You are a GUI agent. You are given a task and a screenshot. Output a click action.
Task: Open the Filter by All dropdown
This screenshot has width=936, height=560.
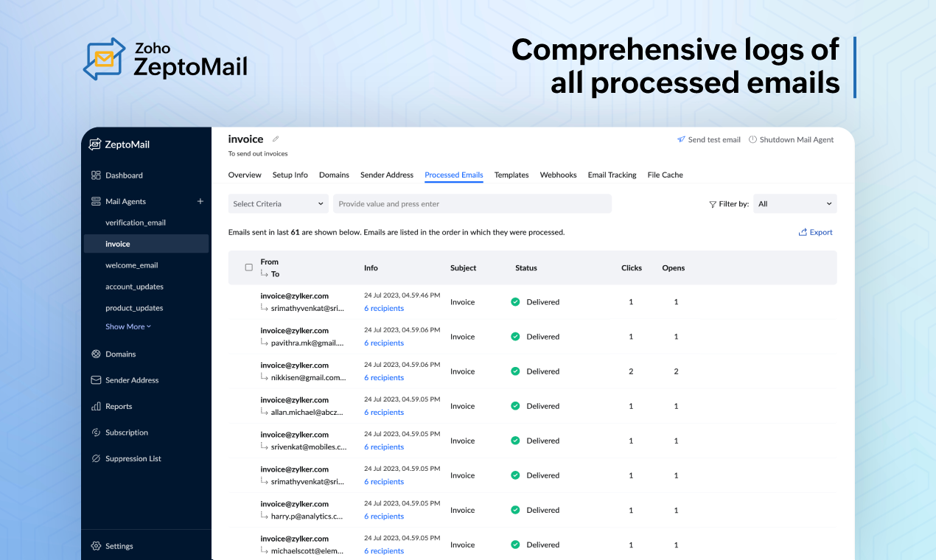click(x=794, y=203)
